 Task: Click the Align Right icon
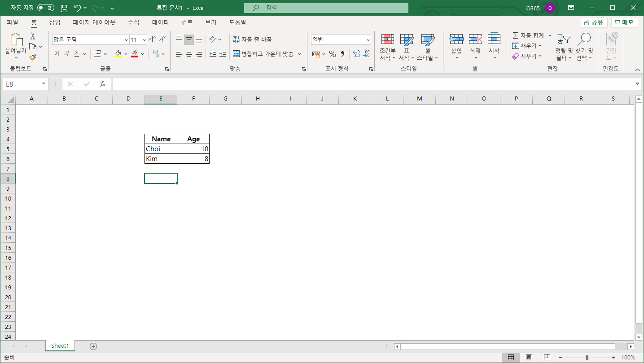click(x=199, y=54)
